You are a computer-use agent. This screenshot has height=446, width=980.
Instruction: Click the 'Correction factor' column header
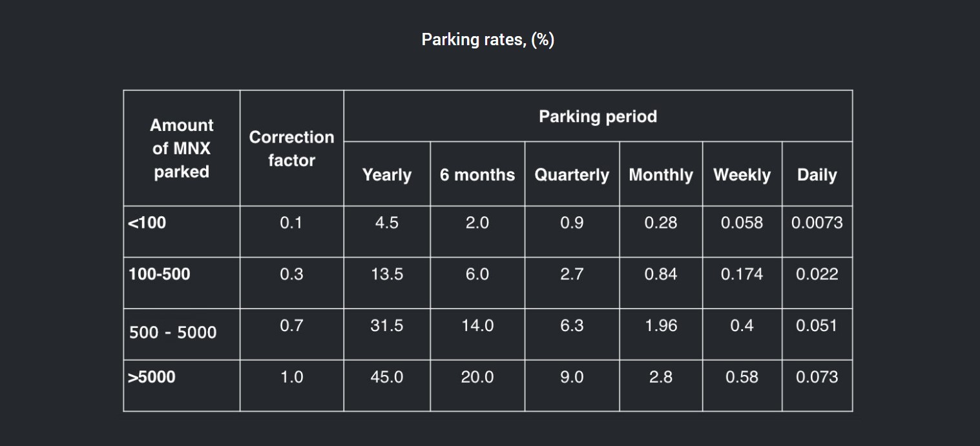point(291,148)
